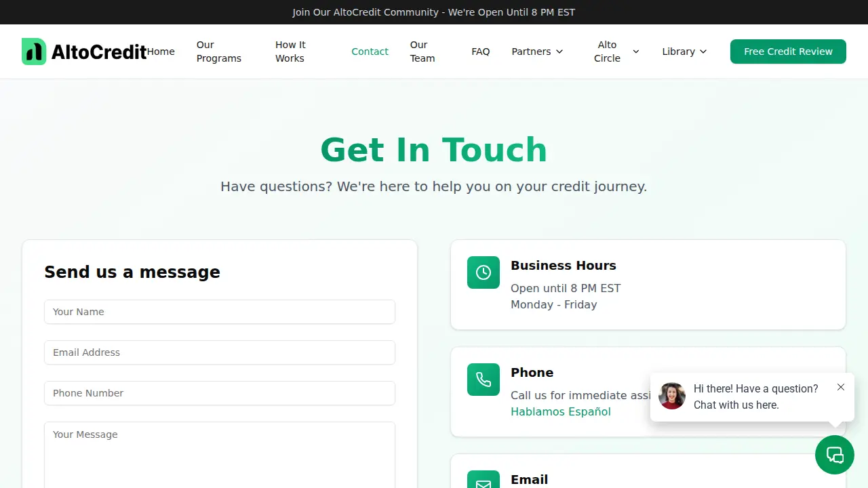868x488 pixels.
Task: Open the Our Team page
Action: [422, 52]
